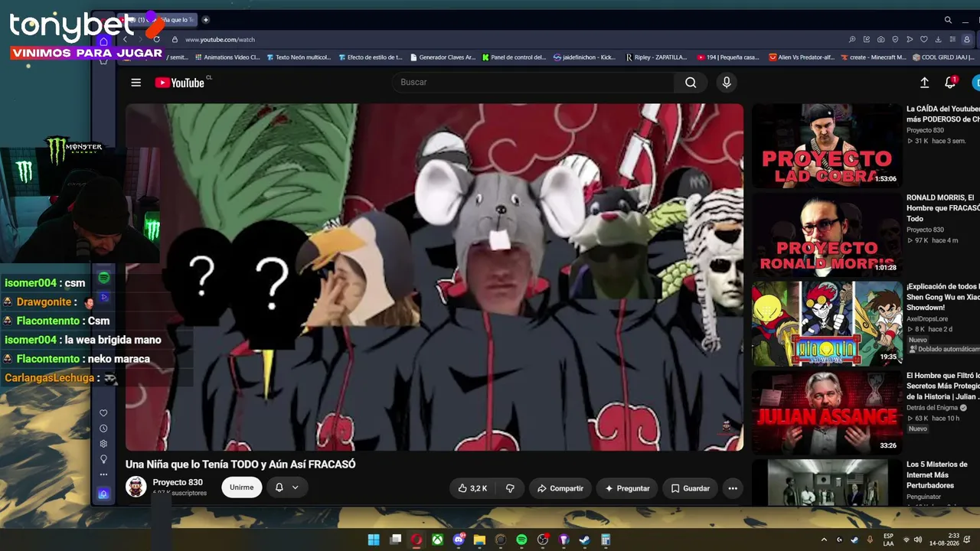Dislike the video with thumbs-down icon
980x551 pixels.
click(510, 488)
